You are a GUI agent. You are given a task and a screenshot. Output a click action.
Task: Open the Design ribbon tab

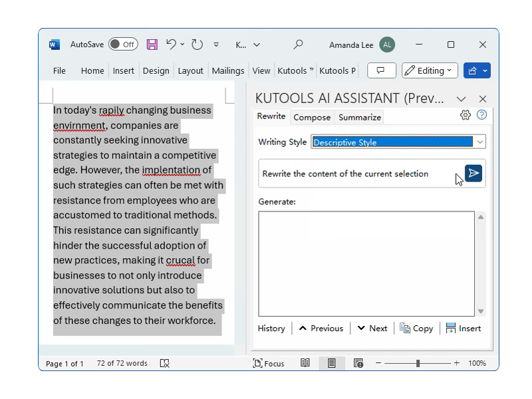(x=156, y=70)
